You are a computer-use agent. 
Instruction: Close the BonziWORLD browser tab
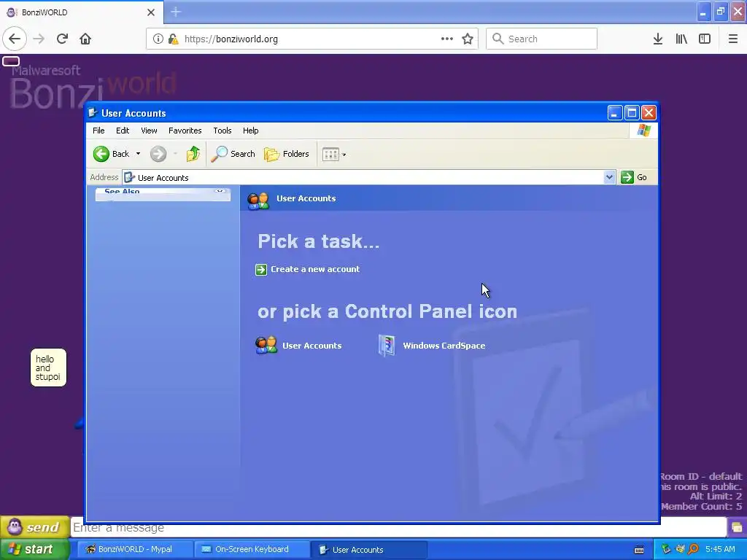(x=151, y=12)
